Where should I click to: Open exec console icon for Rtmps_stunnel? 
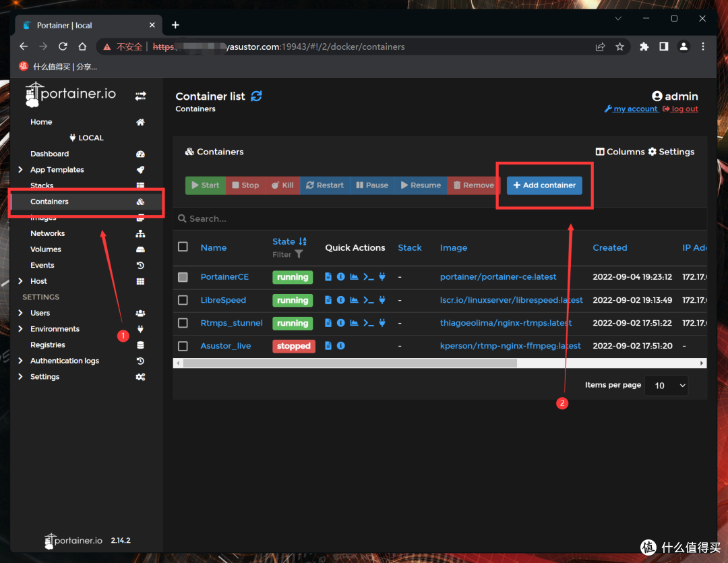pyautogui.click(x=368, y=323)
